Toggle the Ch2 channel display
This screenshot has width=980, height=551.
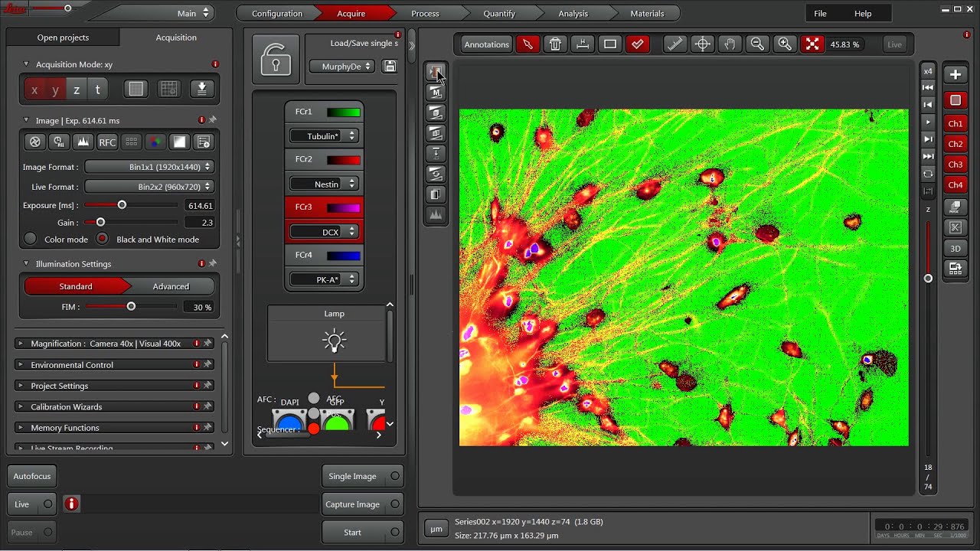(x=955, y=144)
